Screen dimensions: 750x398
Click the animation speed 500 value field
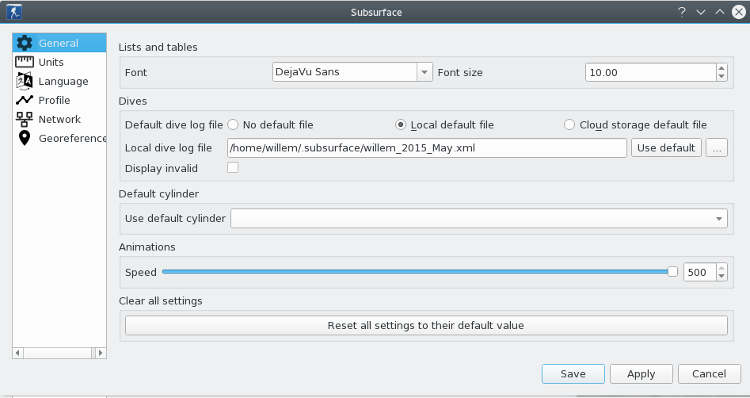(700, 272)
